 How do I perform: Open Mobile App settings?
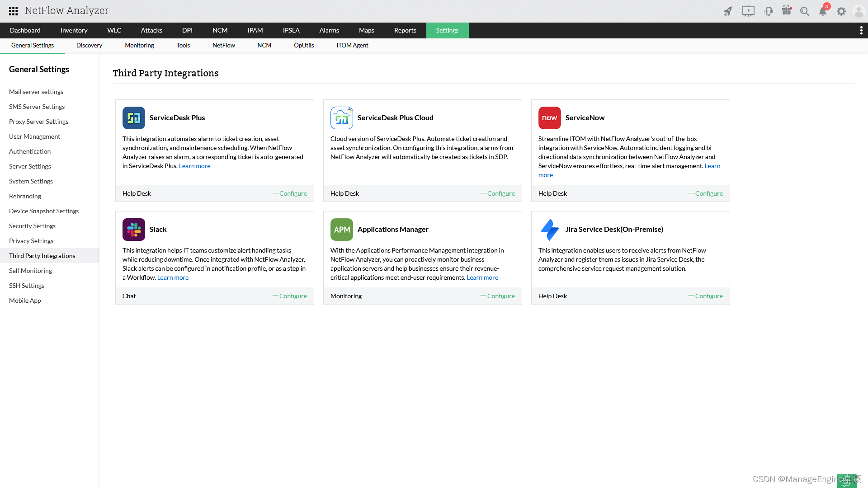coord(25,300)
